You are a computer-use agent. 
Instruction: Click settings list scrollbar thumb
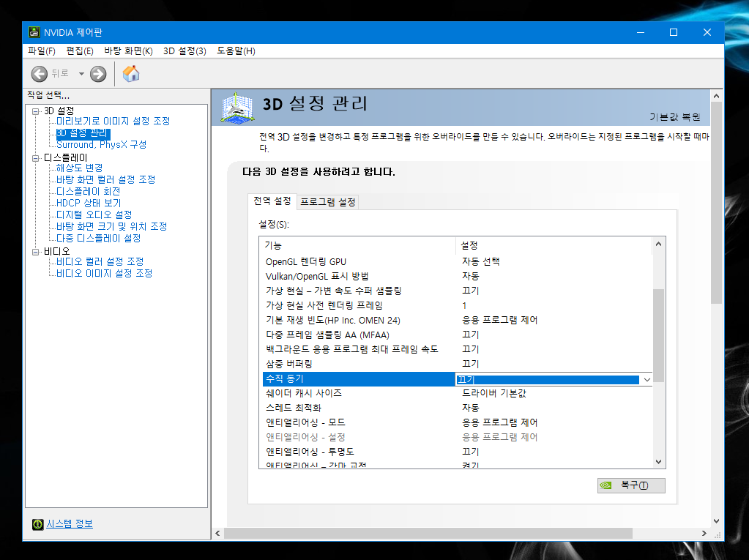[x=659, y=335]
